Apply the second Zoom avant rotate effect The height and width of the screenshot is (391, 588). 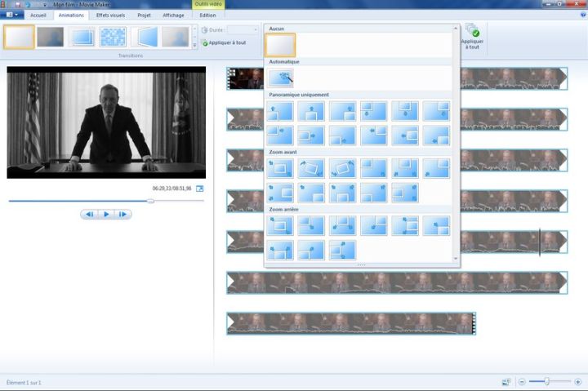[x=310, y=168]
